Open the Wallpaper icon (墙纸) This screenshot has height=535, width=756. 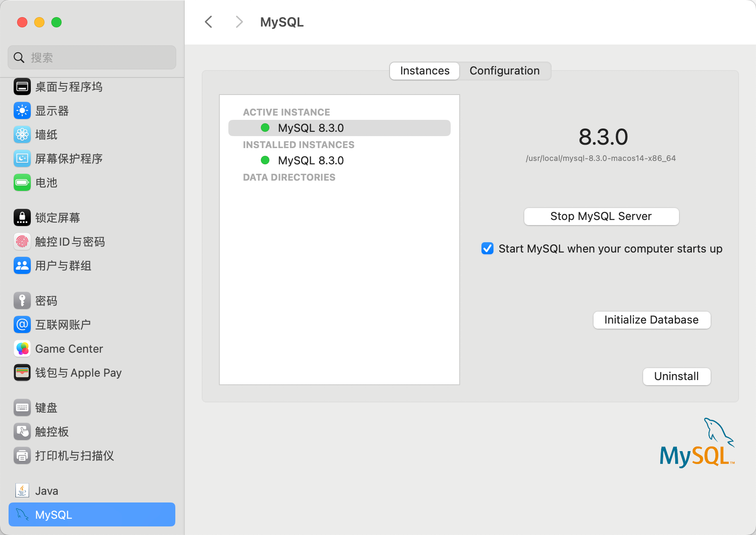coord(22,135)
